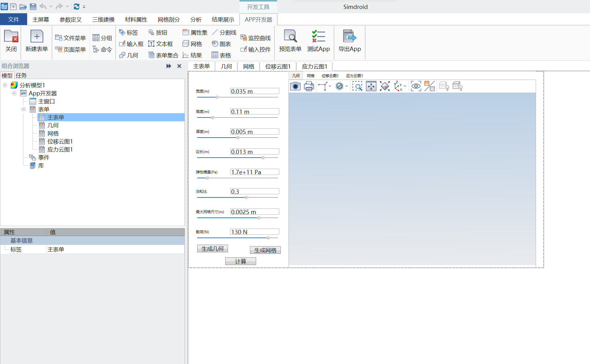Screen dimensions: 590x364
Task: Select 库 in the model tree
Action: click(41, 166)
